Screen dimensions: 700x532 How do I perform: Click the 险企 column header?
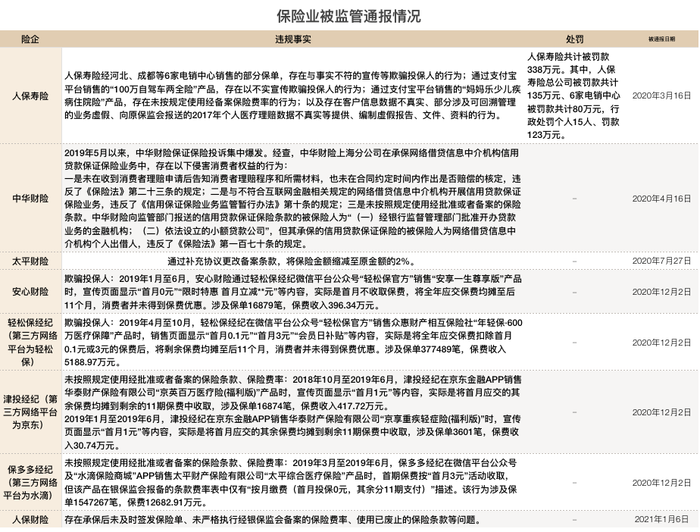pos(30,39)
